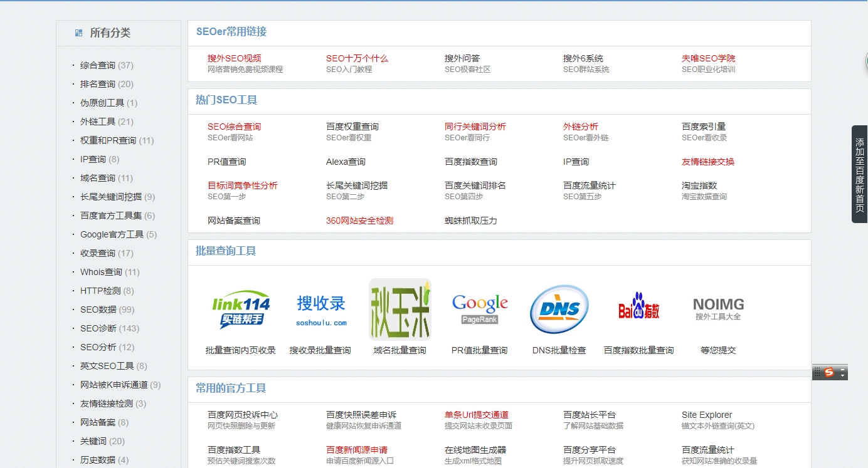Open Whois查询 (11) category

pyautogui.click(x=110, y=272)
